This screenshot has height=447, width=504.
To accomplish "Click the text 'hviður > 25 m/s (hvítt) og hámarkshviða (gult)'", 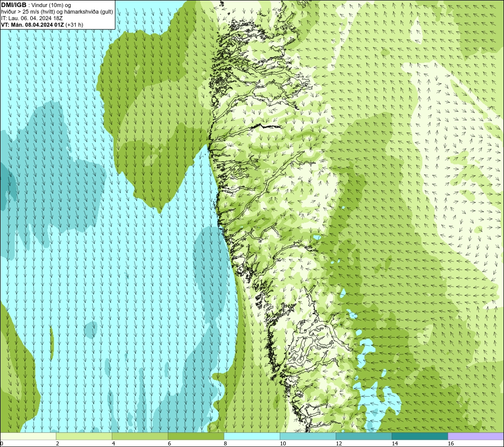I will pos(57,12).
